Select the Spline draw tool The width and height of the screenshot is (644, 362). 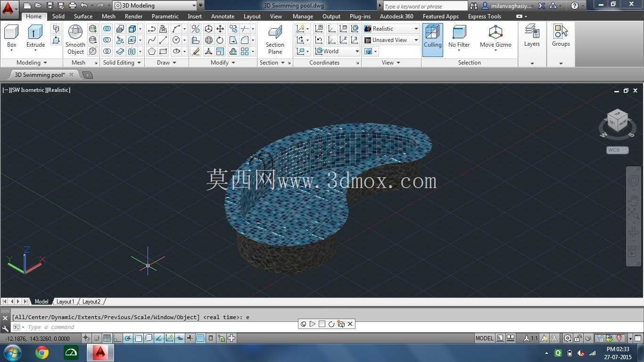click(x=152, y=40)
